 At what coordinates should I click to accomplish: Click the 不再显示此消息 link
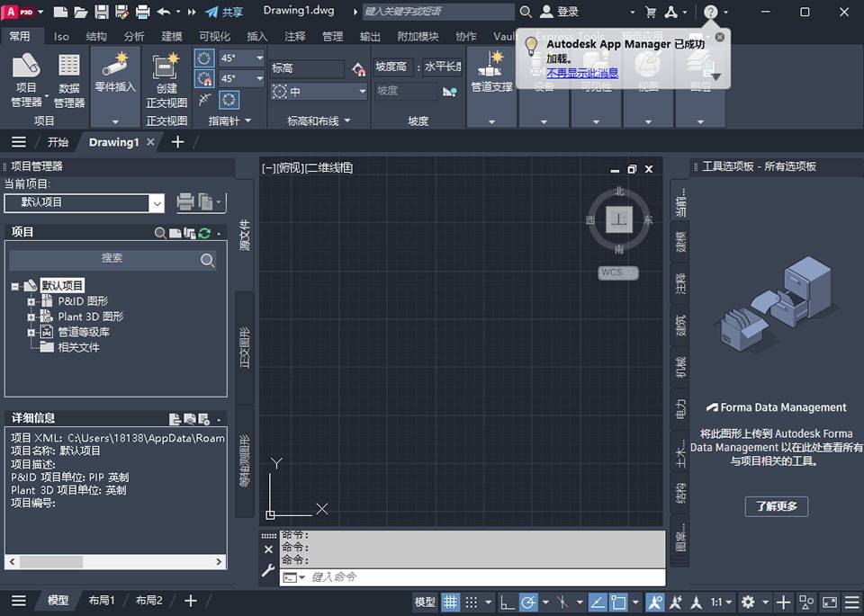582,73
